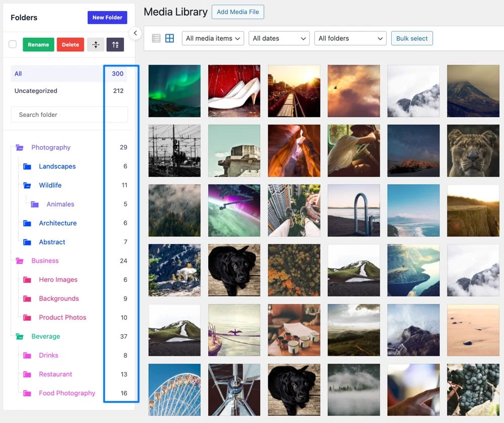
Task: Check the select-all folders checkbox
Action: [x=13, y=44]
